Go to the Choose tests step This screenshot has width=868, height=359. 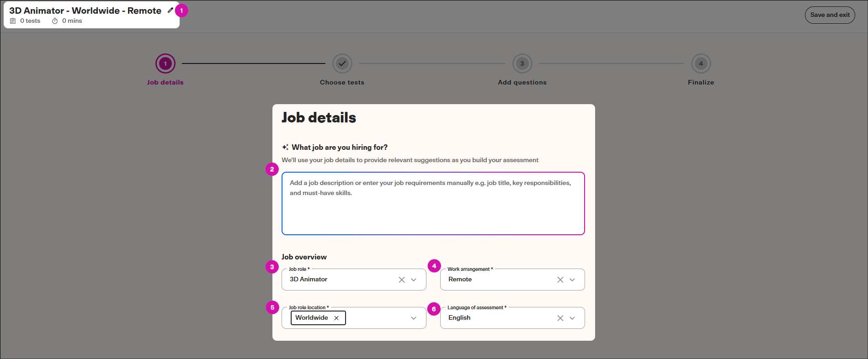pyautogui.click(x=342, y=63)
